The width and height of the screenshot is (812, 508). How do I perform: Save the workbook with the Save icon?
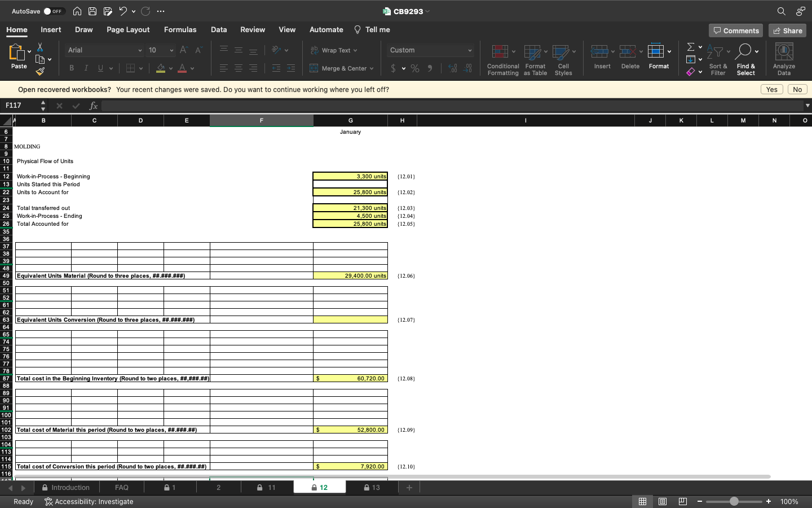pyautogui.click(x=92, y=11)
